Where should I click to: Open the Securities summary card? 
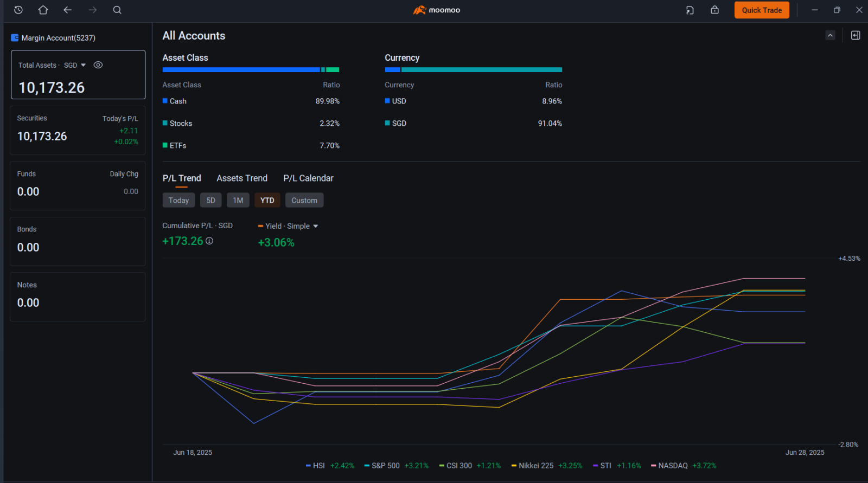click(78, 130)
